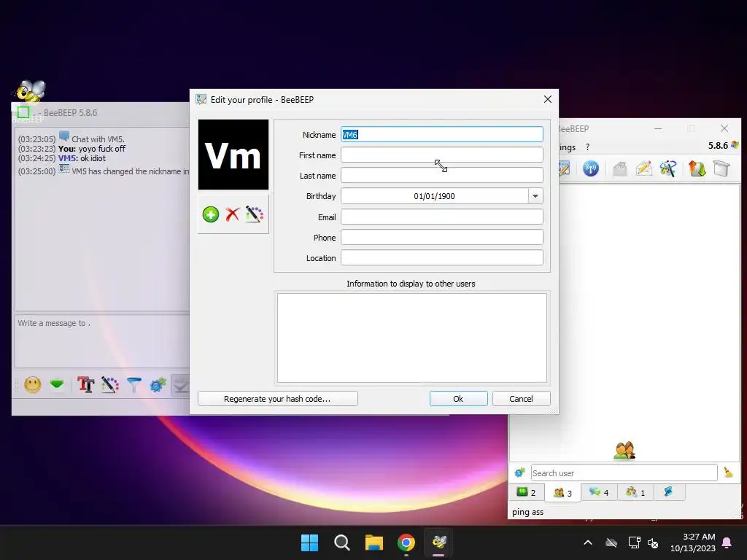Switch to the groups tab labeled 1
Image resolution: width=747 pixels, height=560 pixels.
click(x=635, y=492)
